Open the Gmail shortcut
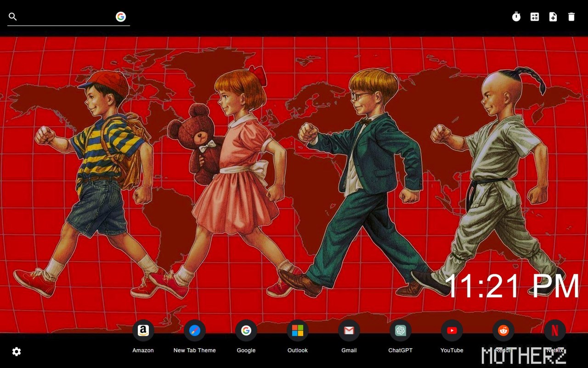The height and width of the screenshot is (368, 588). (349, 331)
